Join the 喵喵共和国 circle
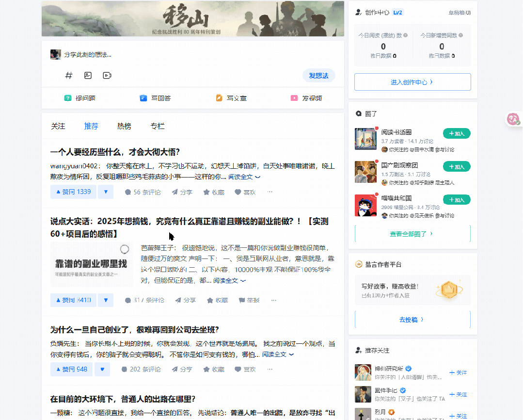 tap(457, 200)
